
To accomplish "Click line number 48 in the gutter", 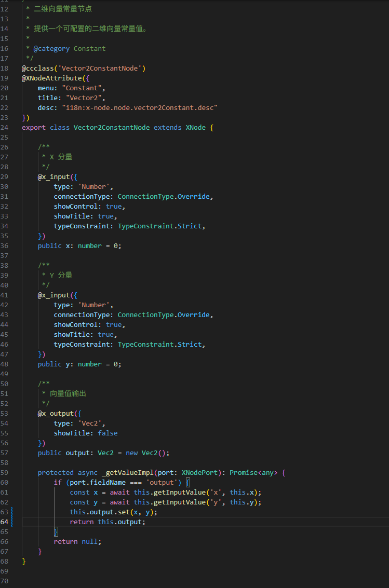I will 4,364.
